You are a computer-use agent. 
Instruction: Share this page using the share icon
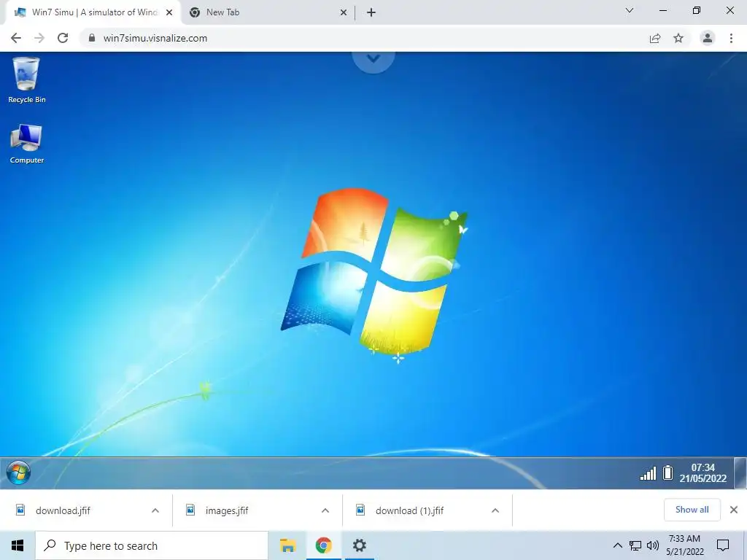click(655, 38)
